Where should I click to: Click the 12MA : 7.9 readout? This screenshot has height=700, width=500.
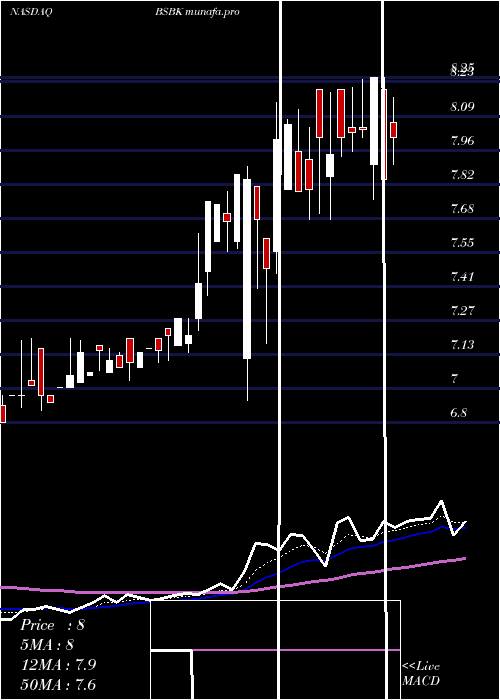point(58,665)
